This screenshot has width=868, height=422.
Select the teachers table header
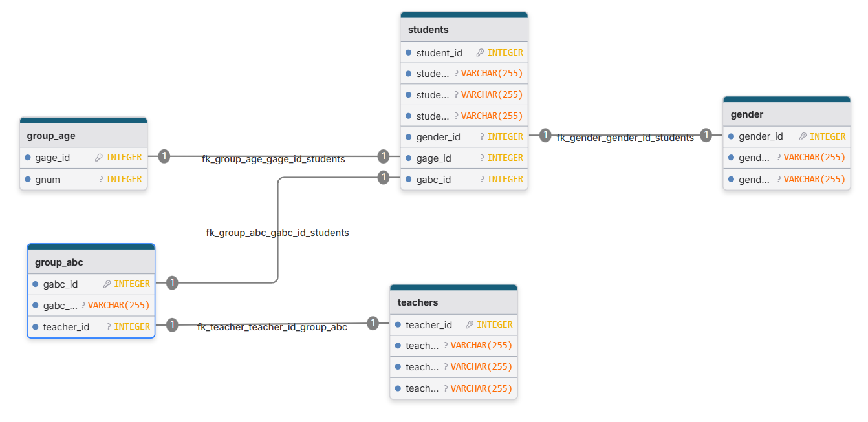pyautogui.click(x=453, y=302)
